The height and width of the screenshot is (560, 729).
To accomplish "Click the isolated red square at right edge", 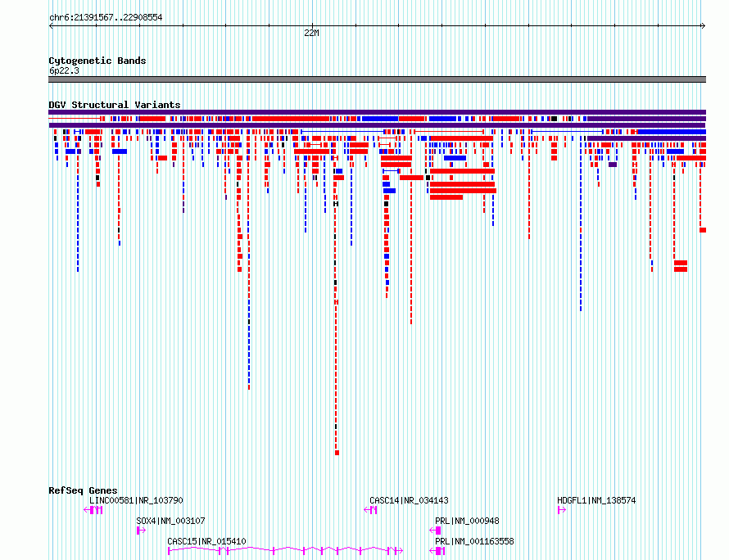I will [703, 230].
